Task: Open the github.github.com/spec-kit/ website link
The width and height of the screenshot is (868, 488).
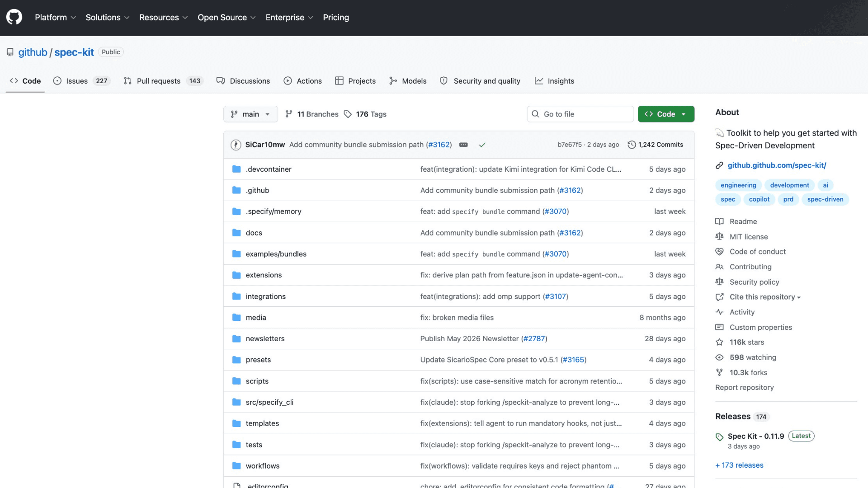Action: 777,165
